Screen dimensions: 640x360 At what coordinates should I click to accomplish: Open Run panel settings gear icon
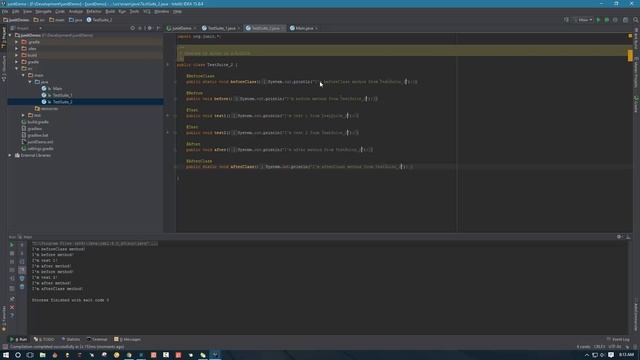pos(619,237)
